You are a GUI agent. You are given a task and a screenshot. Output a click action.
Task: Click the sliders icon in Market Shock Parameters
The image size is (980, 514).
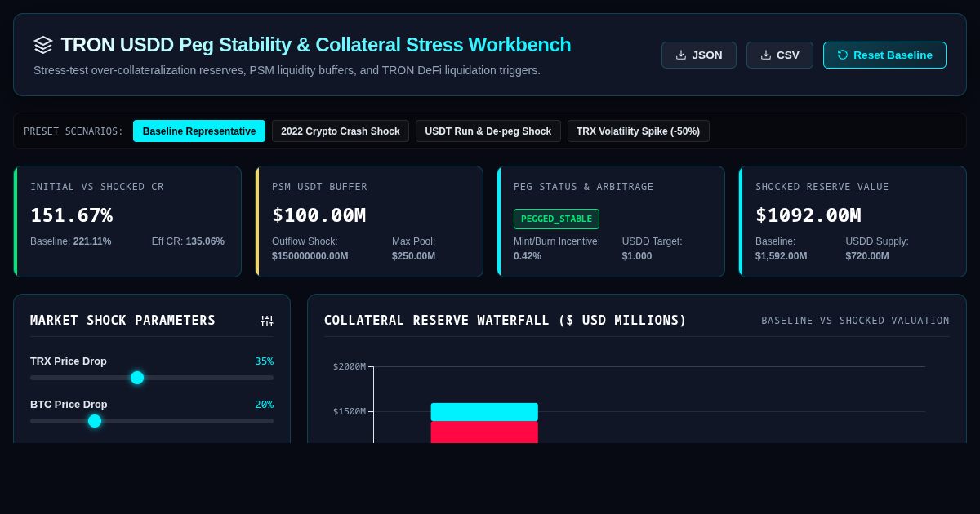point(267,321)
